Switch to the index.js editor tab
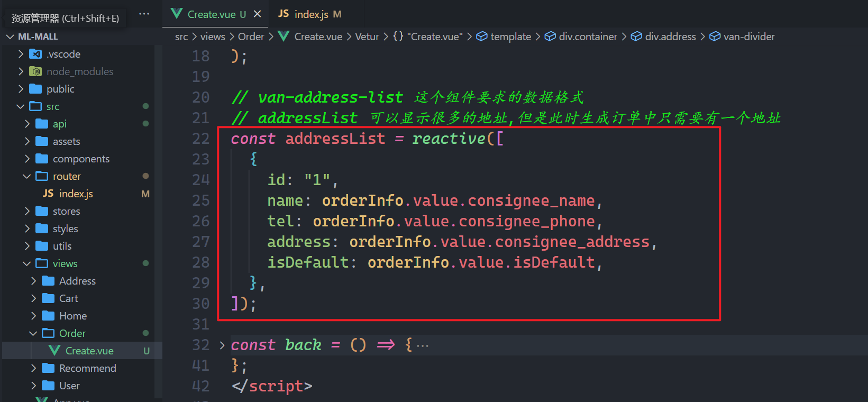The height and width of the screenshot is (402, 868). [x=310, y=14]
